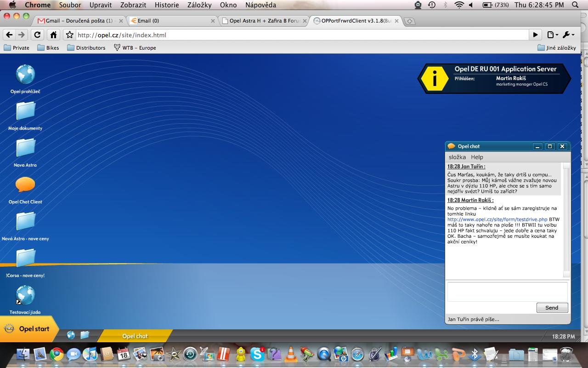Launch Opel Chat Client icon
Screen dimensions: 588x368
tap(25, 185)
